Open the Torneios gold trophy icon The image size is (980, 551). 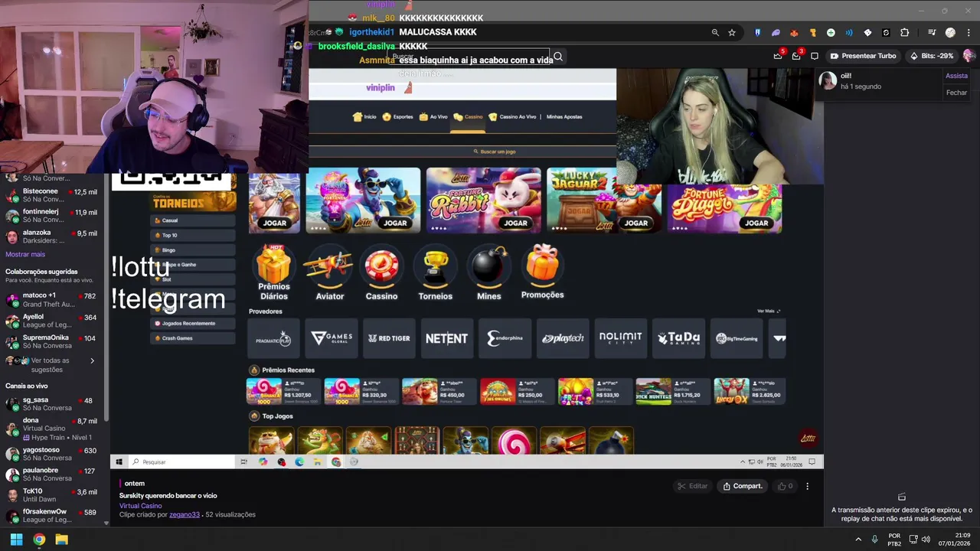tap(436, 266)
